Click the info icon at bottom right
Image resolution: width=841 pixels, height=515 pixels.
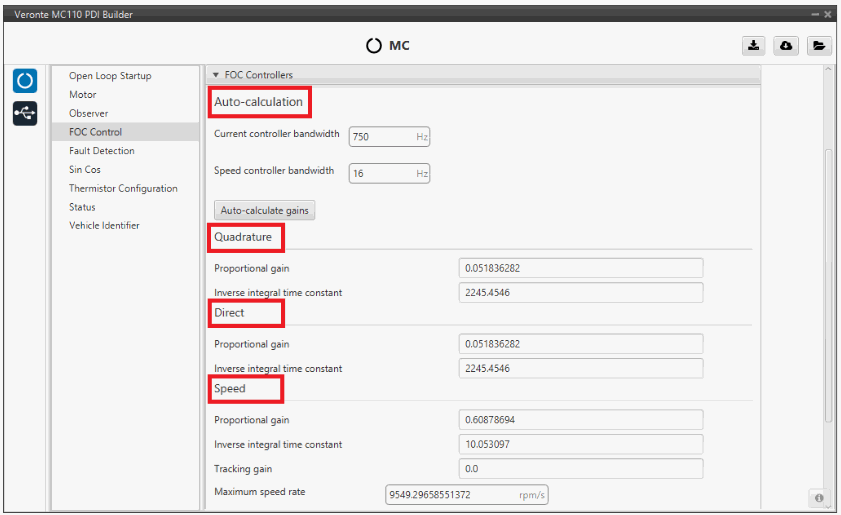(818, 497)
